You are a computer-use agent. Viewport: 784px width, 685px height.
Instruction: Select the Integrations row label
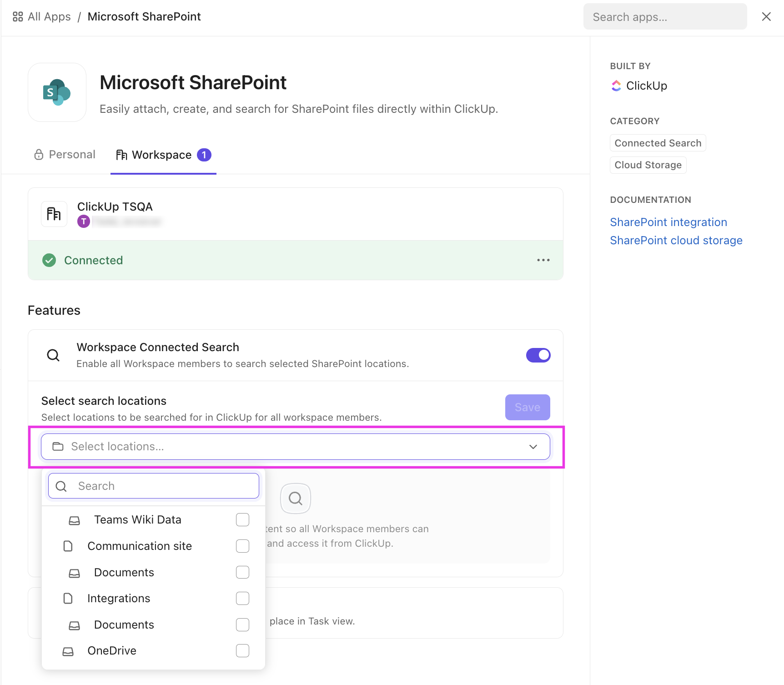[119, 598]
